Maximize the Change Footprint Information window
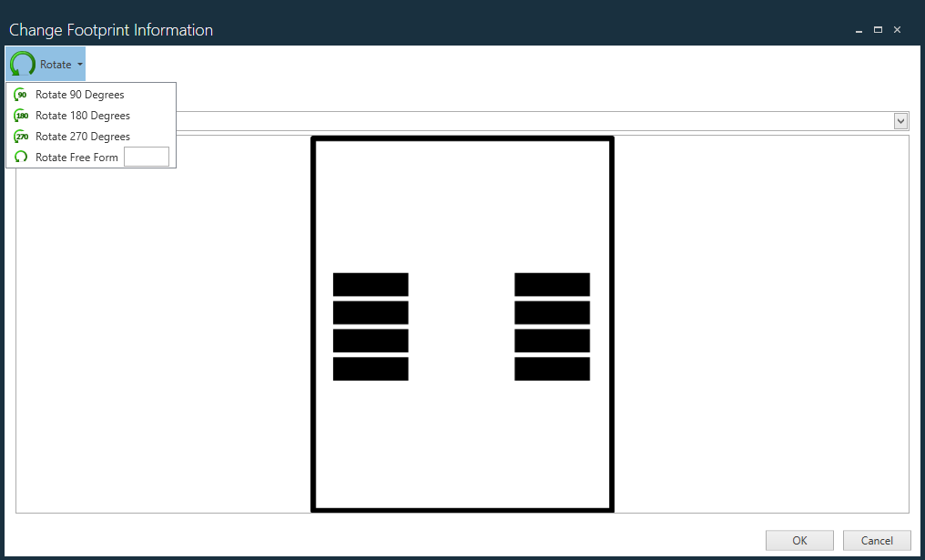 pyautogui.click(x=878, y=29)
